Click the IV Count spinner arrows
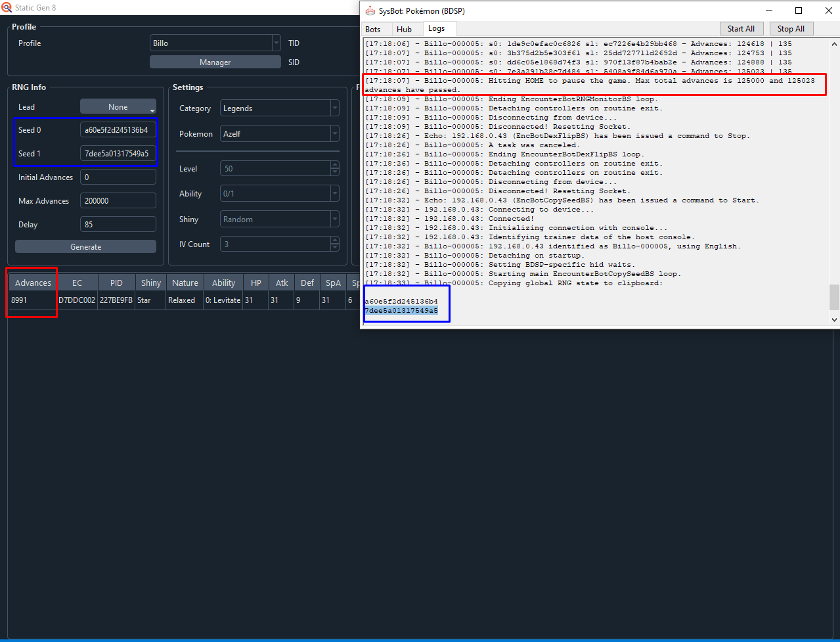 tap(335, 244)
